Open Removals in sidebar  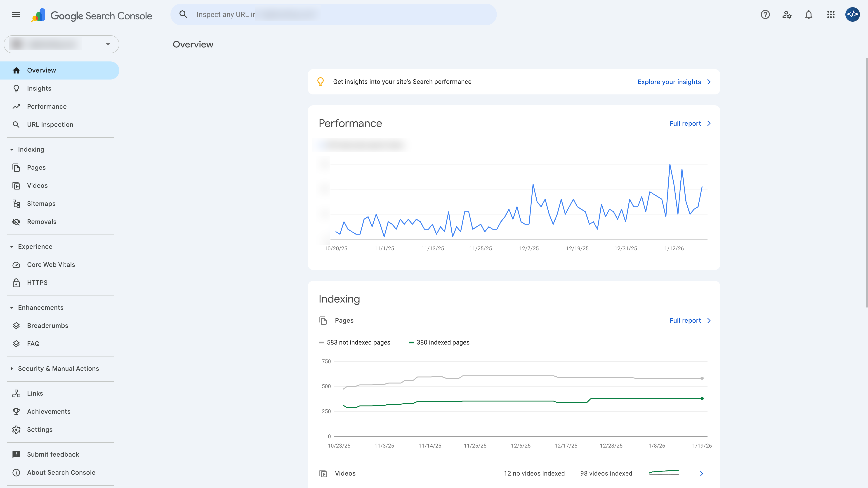click(x=41, y=222)
